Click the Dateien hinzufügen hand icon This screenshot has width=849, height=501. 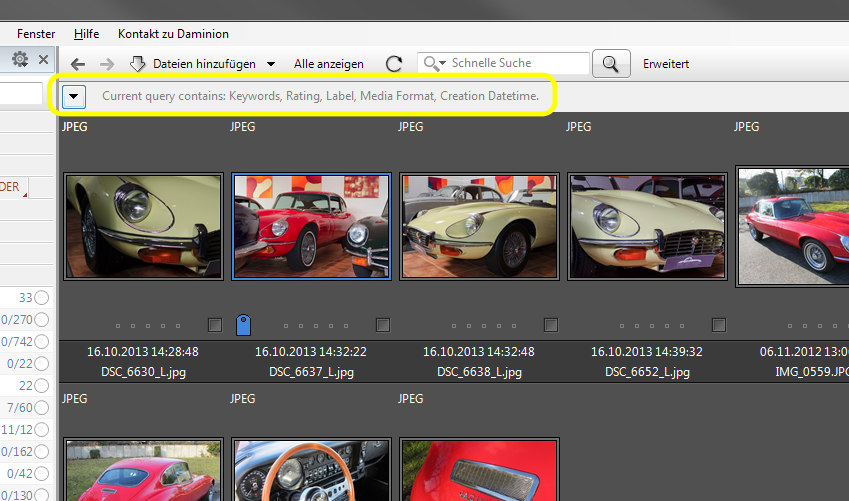[x=138, y=64]
